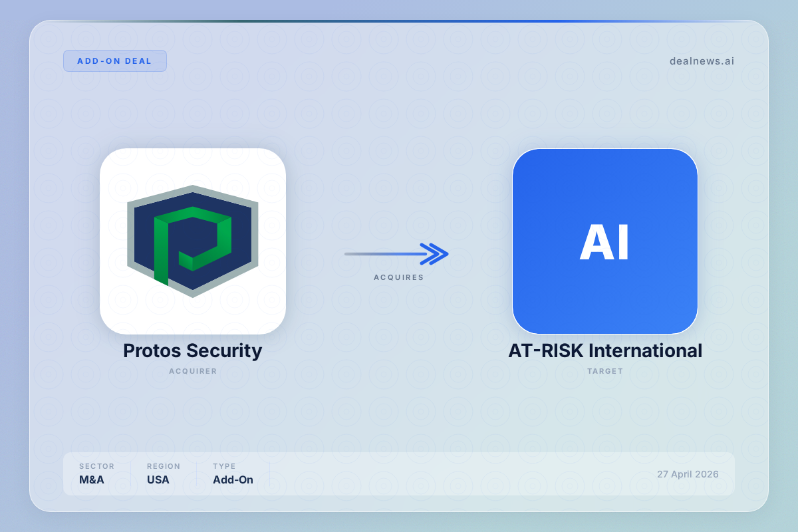Click the AT-RISK International company name
Image resolution: width=798 pixels, height=532 pixels.
(604, 350)
